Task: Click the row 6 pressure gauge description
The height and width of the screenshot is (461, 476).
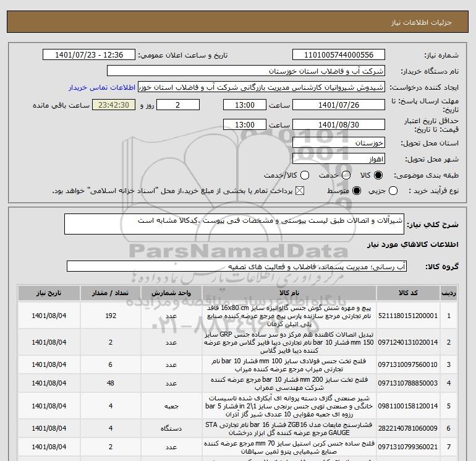Action: point(289,428)
